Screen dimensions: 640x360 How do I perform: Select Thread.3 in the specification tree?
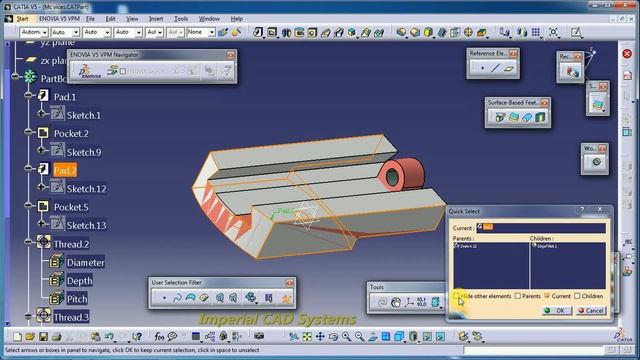tap(71, 317)
